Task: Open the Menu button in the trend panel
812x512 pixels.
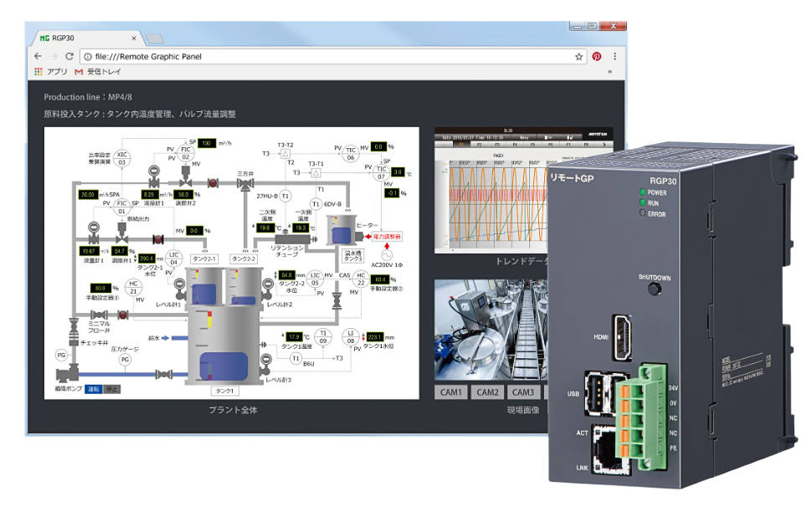Action: coord(524,138)
